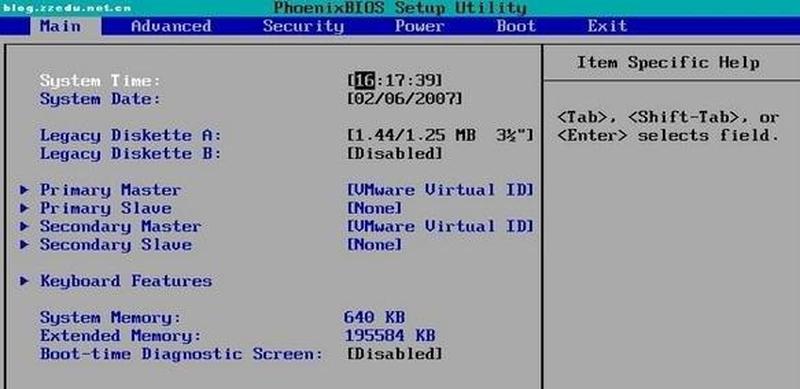Open the Keyboard Features submenu arrow
This screenshot has width=800, height=389.
pyautogui.click(x=24, y=281)
